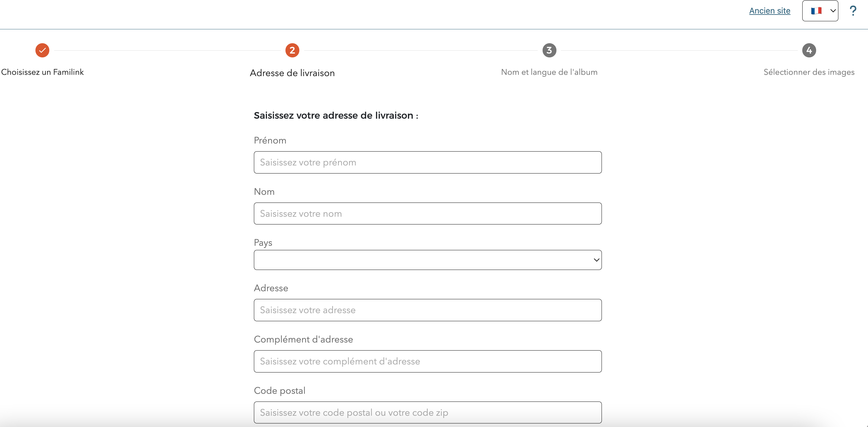Click the Pays dropdown chevron arrow
868x427 pixels.
pyautogui.click(x=596, y=260)
